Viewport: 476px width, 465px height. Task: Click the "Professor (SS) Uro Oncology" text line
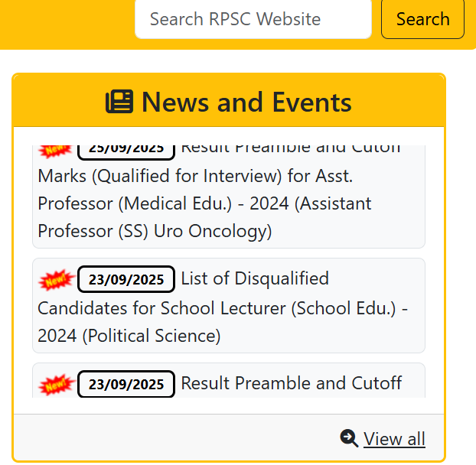pyautogui.click(x=155, y=231)
